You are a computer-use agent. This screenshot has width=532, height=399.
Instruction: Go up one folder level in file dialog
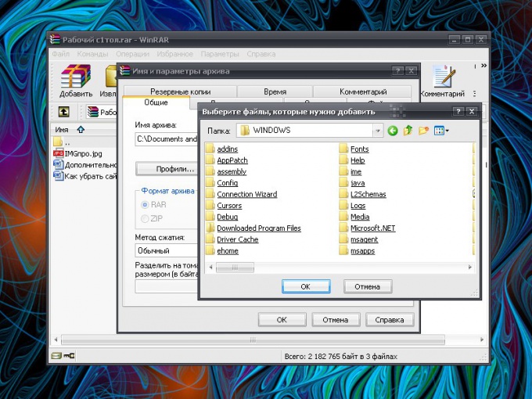tap(408, 131)
